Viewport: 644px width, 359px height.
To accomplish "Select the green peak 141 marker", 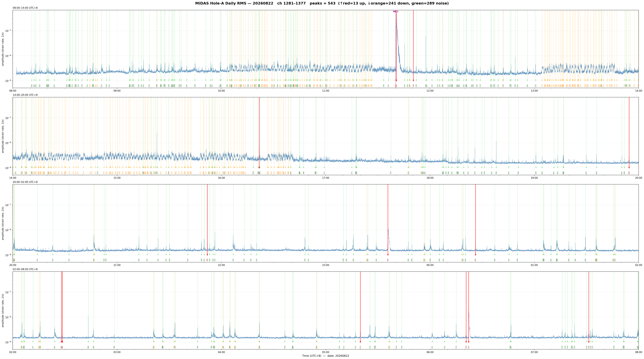I will pos(389,80).
